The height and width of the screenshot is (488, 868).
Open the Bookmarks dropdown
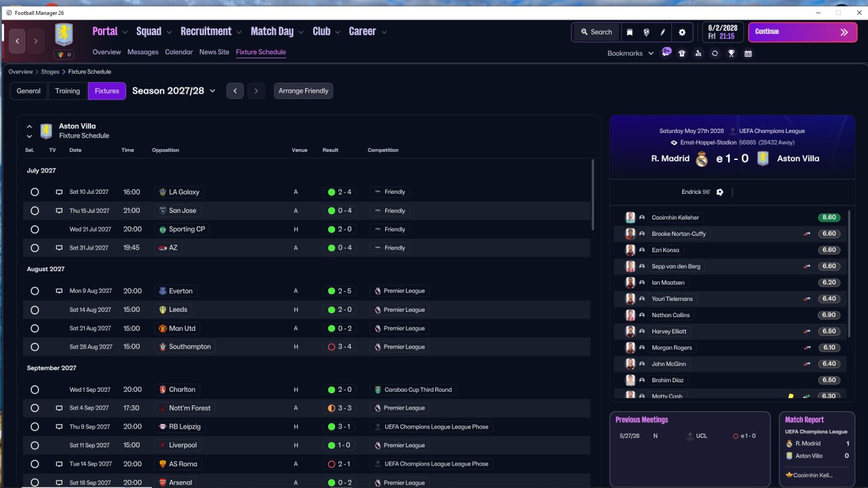point(631,54)
